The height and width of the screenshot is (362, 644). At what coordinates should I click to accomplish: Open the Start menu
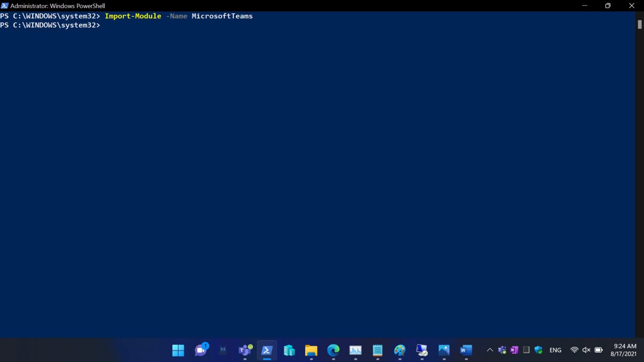178,350
